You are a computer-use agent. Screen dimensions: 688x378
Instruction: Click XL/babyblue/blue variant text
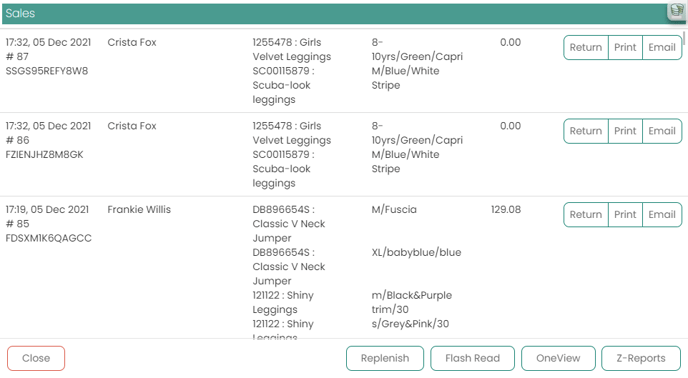(416, 252)
